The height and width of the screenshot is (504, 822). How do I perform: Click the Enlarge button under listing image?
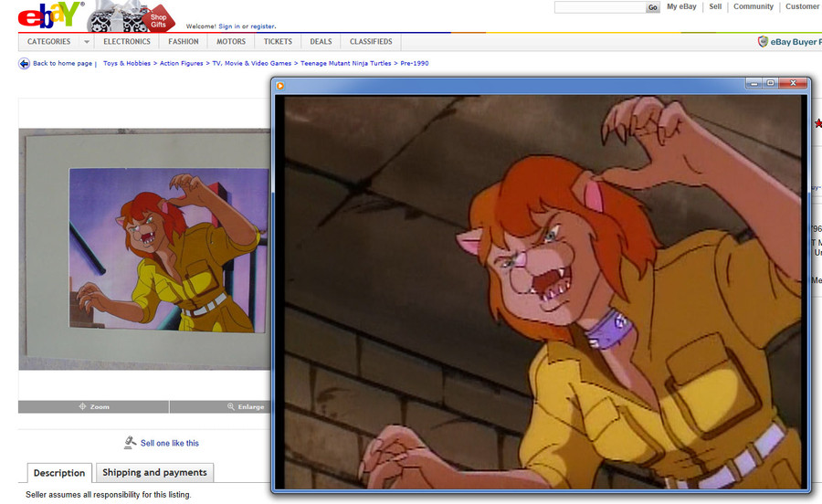tap(220, 406)
